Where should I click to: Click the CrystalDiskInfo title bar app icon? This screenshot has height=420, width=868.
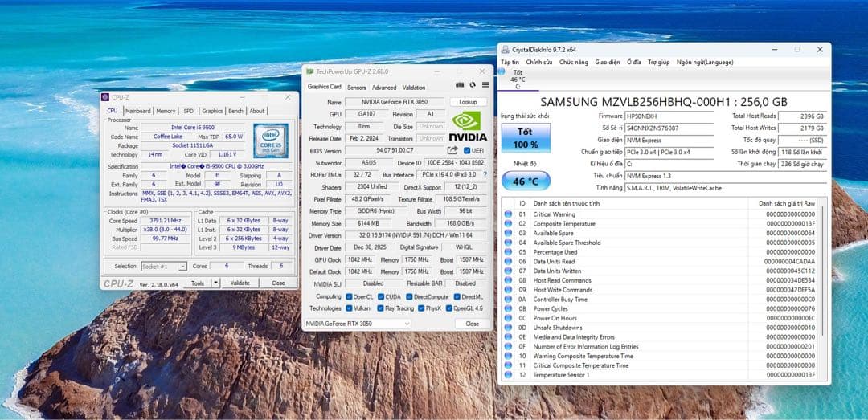[506, 49]
